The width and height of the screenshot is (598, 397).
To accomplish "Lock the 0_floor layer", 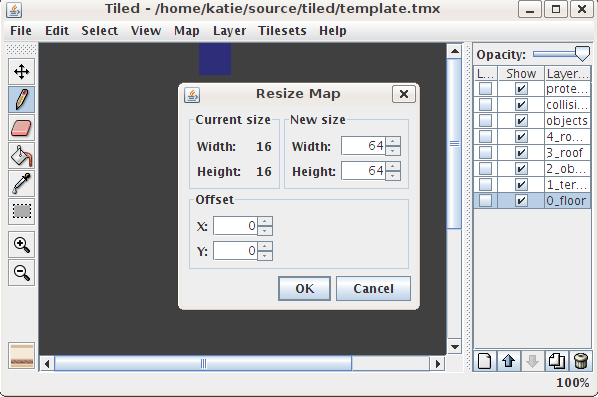I will (485, 201).
